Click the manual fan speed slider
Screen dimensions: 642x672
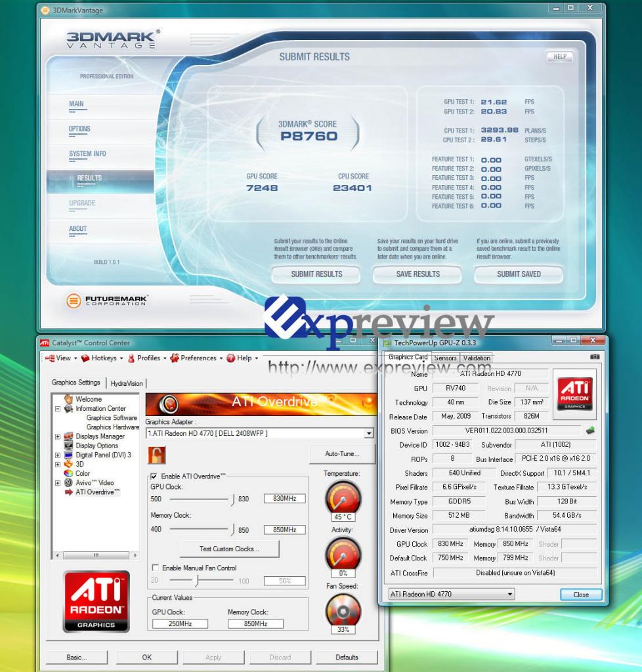pos(197,580)
